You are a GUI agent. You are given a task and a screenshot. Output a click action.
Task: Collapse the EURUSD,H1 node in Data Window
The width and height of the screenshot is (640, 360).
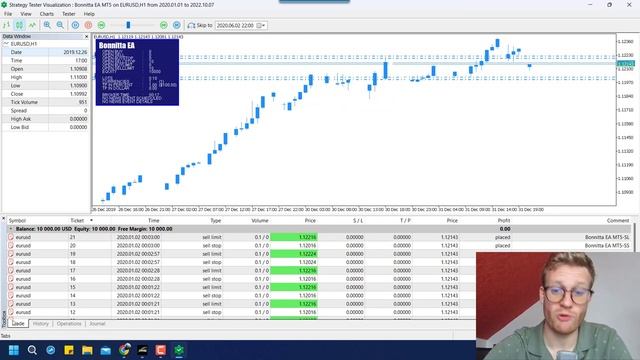pos(6,44)
